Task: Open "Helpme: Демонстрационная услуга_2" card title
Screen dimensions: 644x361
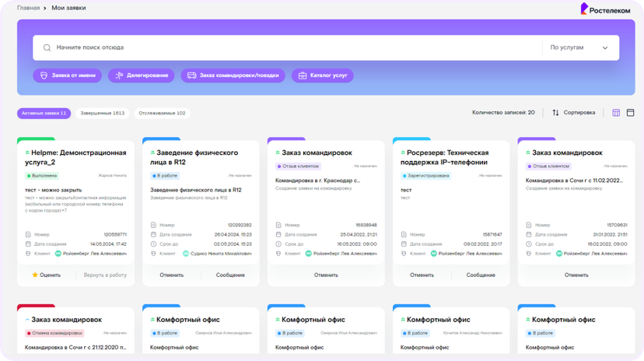Action: [75, 157]
